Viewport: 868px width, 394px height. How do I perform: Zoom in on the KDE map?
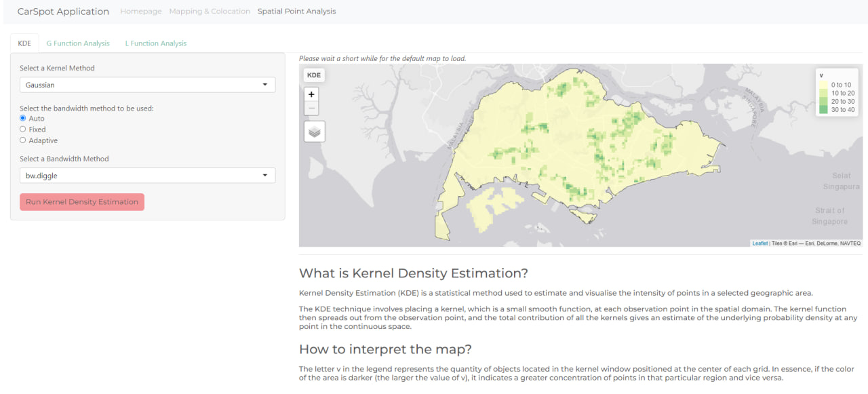[x=311, y=95]
